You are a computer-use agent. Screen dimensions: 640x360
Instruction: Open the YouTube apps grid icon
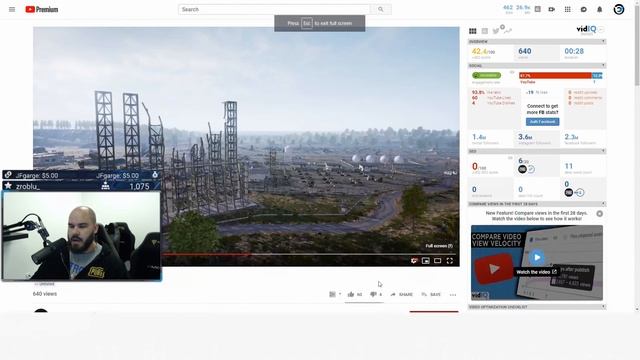pos(567,9)
